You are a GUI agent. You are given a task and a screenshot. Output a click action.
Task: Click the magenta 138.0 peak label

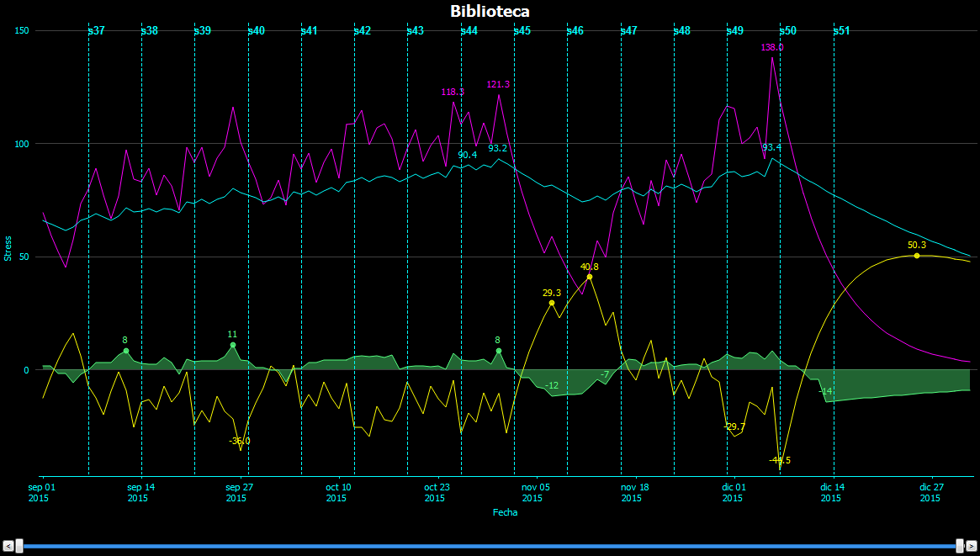coord(772,48)
